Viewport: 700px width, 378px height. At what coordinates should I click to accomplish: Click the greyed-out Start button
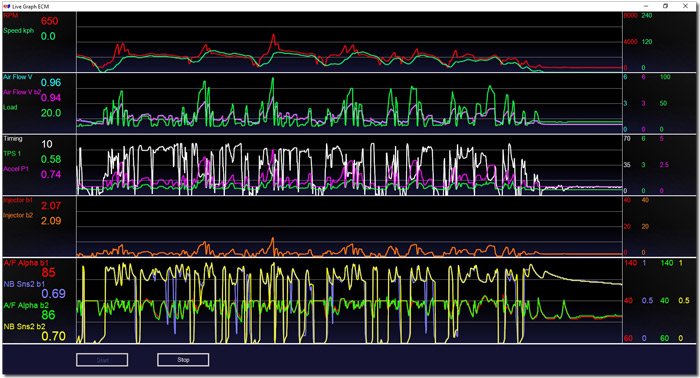tap(102, 360)
